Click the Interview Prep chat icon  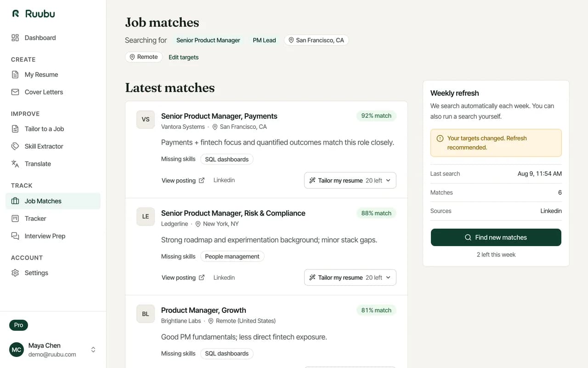tap(15, 236)
